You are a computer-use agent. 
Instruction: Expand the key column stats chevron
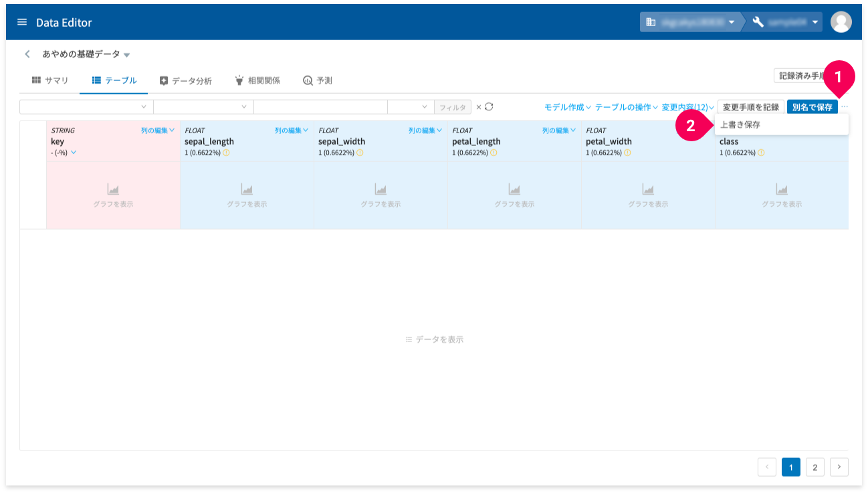tap(74, 153)
